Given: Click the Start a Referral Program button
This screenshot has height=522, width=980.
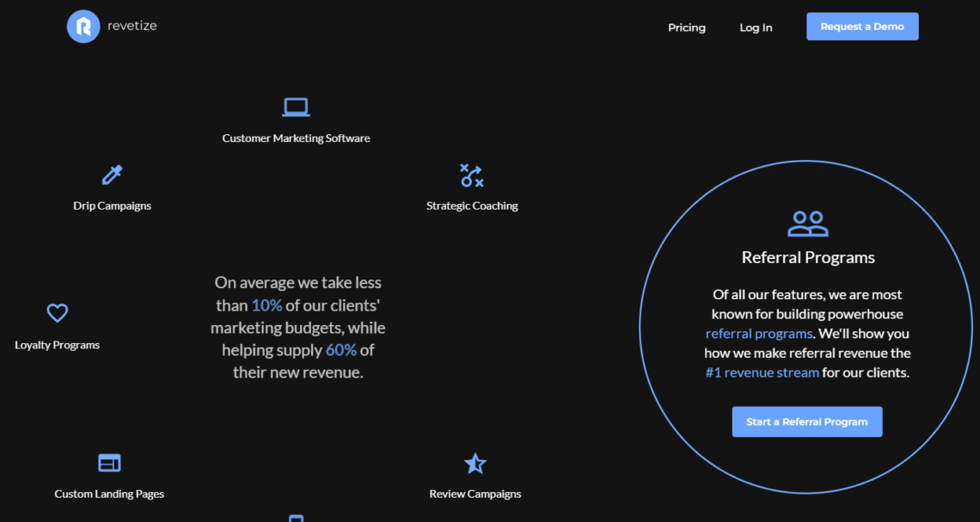Looking at the screenshot, I should pyautogui.click(x=806, y=421).
